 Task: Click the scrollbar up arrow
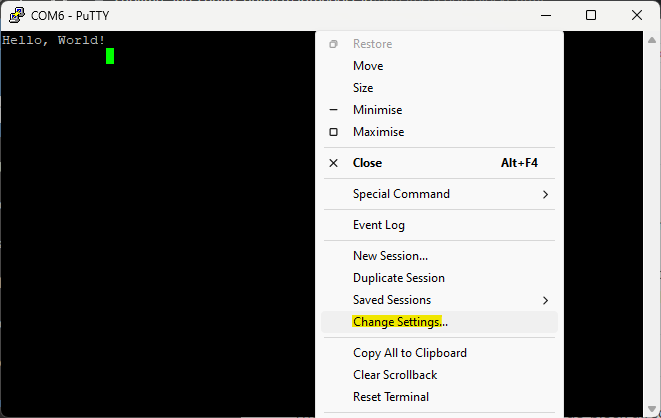coord(652,40)
